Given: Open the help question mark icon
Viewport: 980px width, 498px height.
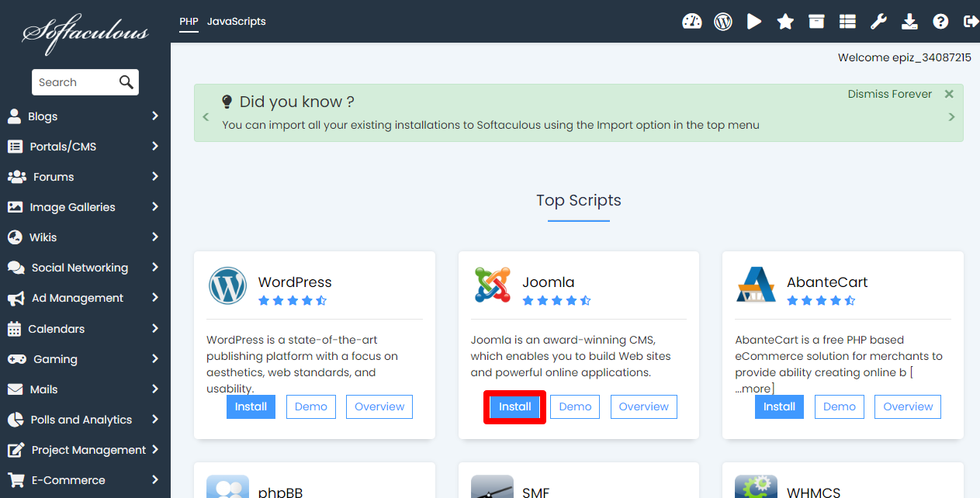Looking at the screenshot, I should pyautogui.click(x=940, y=22).
